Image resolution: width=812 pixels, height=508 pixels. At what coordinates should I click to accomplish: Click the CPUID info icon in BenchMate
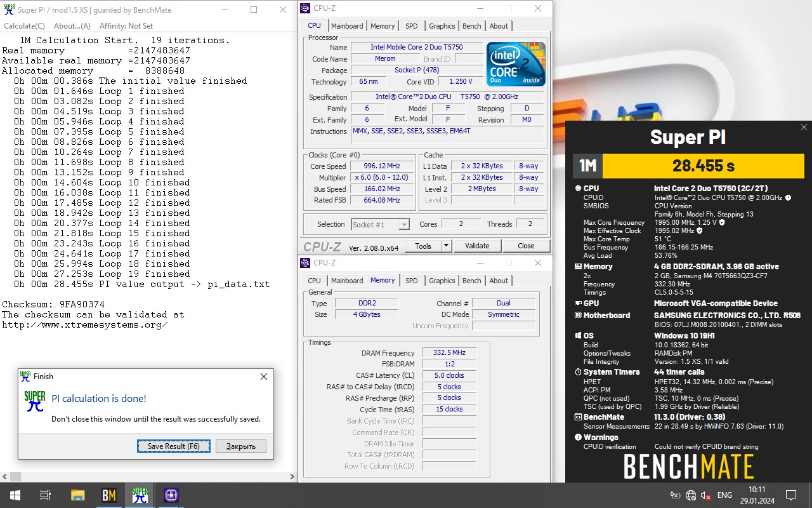pos(788,197)
